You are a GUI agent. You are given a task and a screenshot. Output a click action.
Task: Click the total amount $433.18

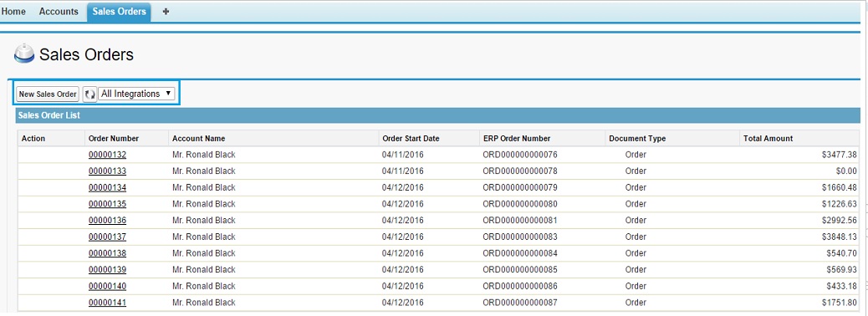841,286
